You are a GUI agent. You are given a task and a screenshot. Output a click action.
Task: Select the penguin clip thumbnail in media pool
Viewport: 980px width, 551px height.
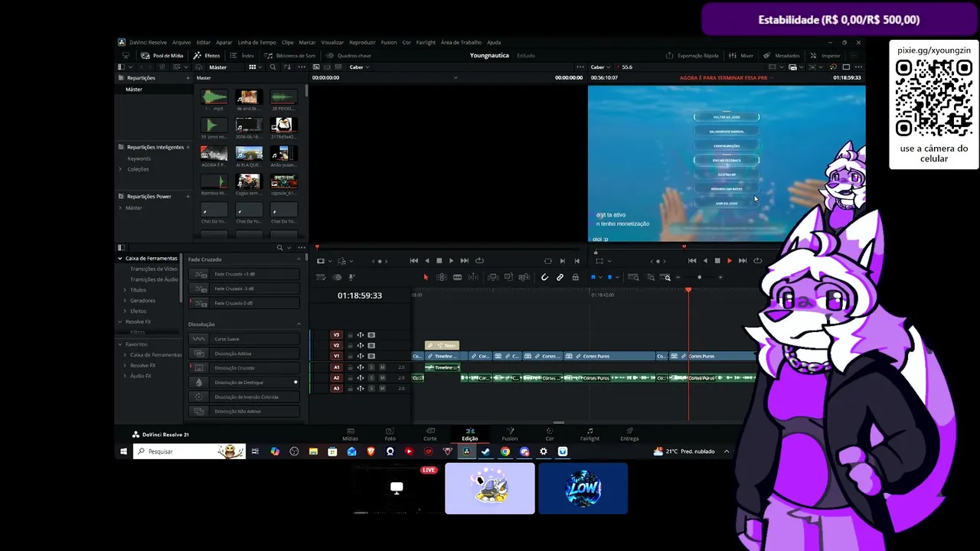point(283,125)
